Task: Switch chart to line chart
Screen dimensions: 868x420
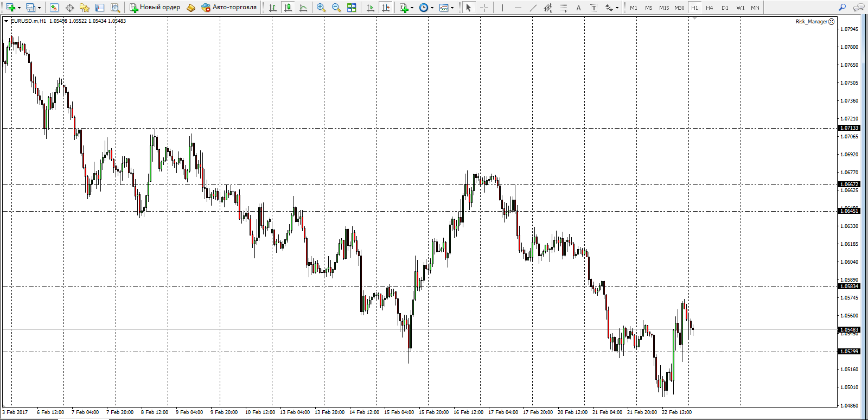Action: click(x=303, y=8)
